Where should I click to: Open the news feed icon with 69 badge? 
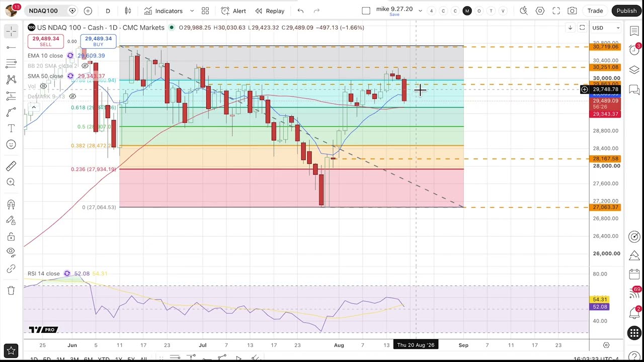click(x=634, y=294)
